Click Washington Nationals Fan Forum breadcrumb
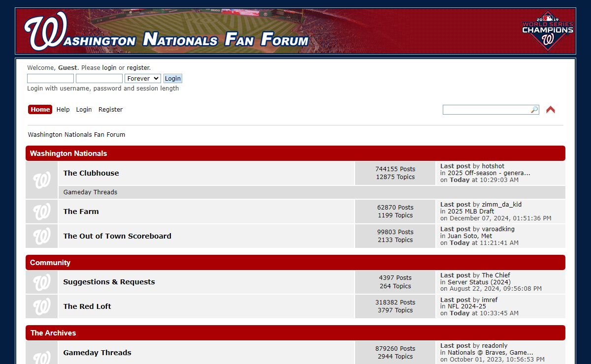Screen dimensions: 591x364 click(x=76, y=134)
